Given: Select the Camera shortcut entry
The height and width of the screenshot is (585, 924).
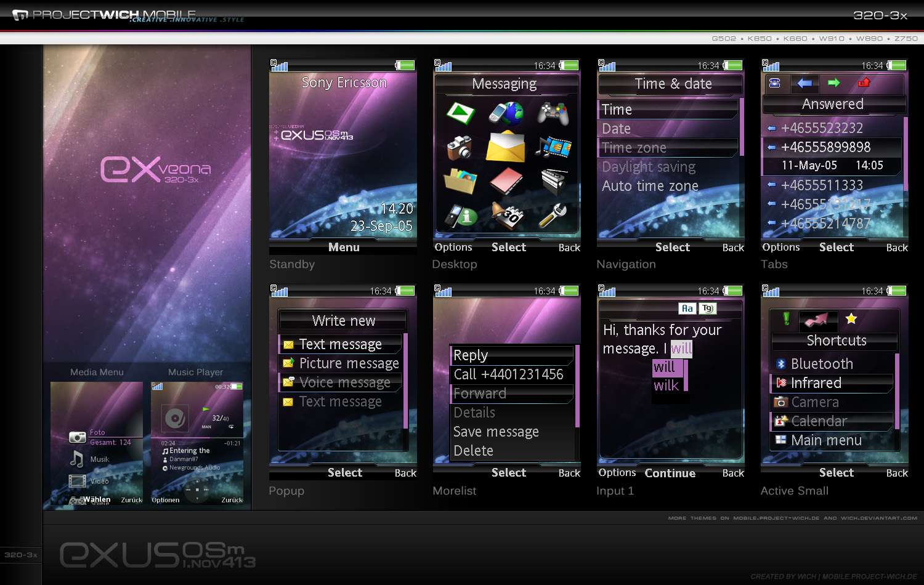Looking at the screenshot, I should (x=832, y=402).
